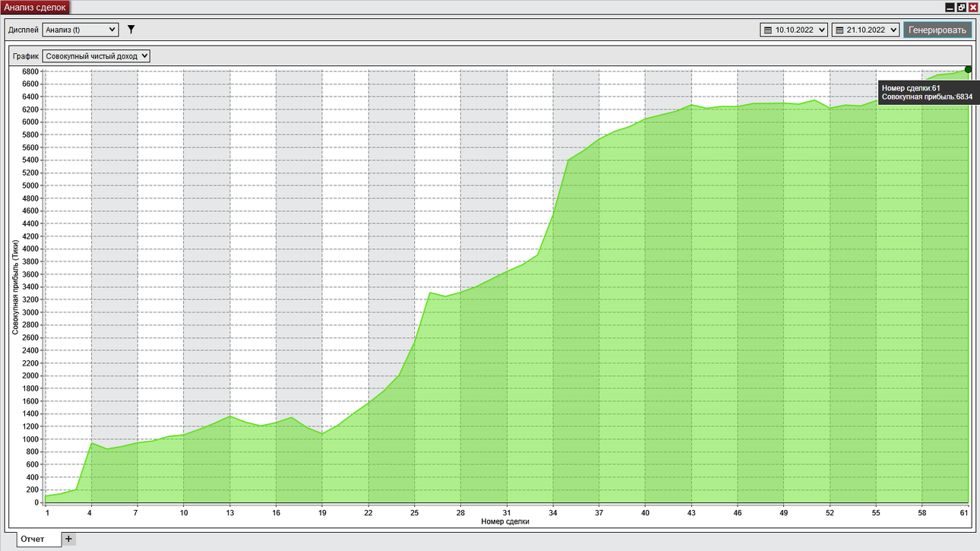The width and height of the screenshot is (980, 551).
Task: Click y-axis value 0
Action: [36, 502]
